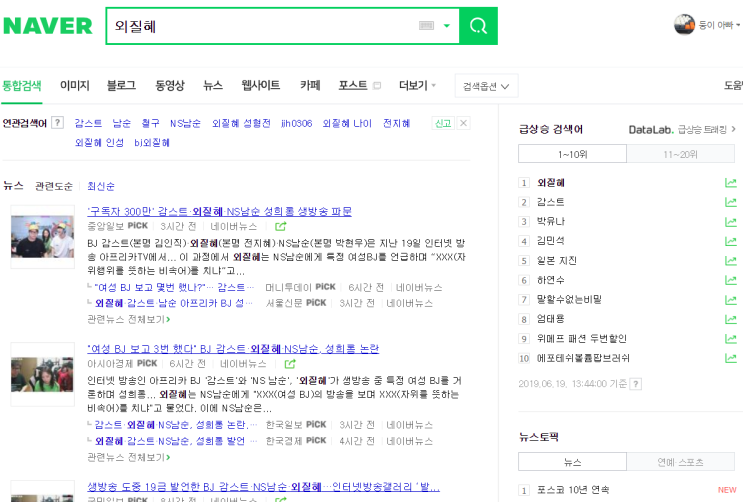The width and height of the screenshot is (743, 502).
Task: Switch to the 카페 tab
Action: (x=310, y=86)
